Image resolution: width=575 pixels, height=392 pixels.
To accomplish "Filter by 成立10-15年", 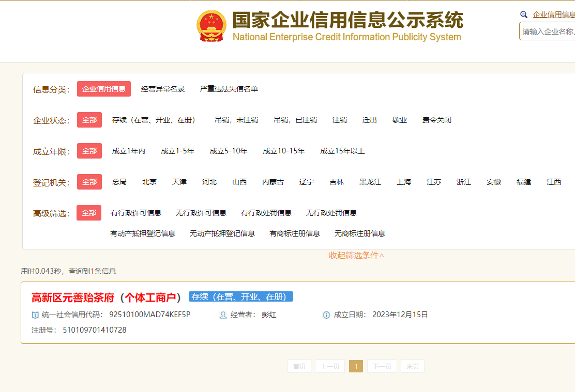I will pyautogui.click(x=284, y=151).
